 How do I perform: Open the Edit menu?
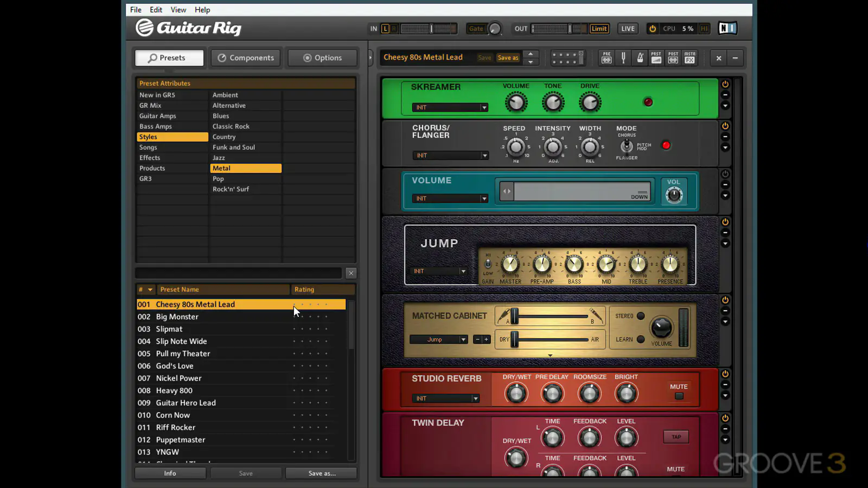click(x=156, y=10)
